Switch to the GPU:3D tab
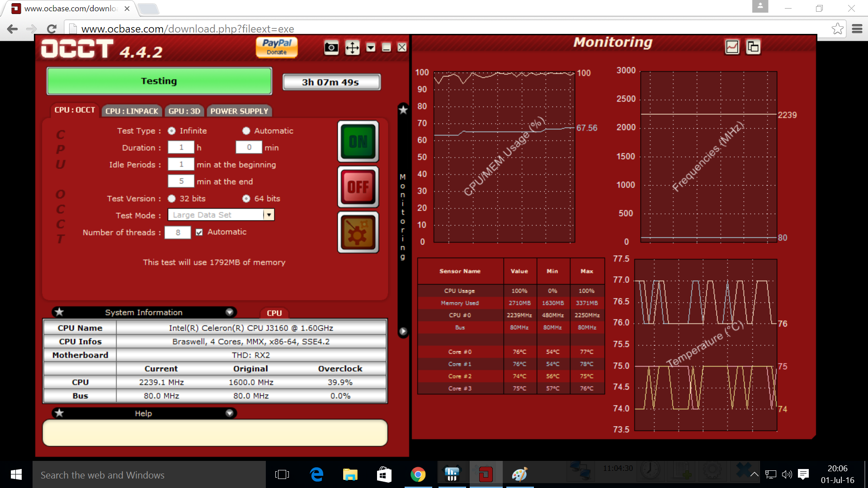 (x=184, y=111)
